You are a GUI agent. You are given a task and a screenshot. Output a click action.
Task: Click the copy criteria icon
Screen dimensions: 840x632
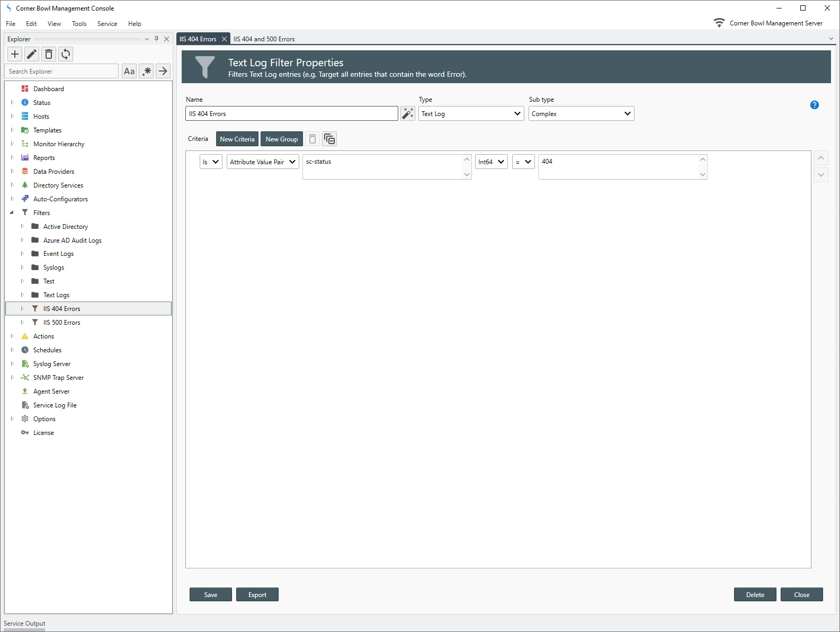click(x=329, y=139)
